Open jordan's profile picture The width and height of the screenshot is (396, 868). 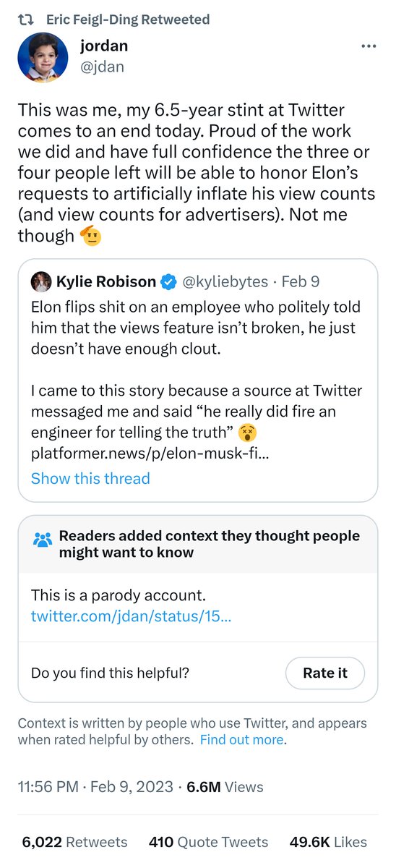coord(43,57)
